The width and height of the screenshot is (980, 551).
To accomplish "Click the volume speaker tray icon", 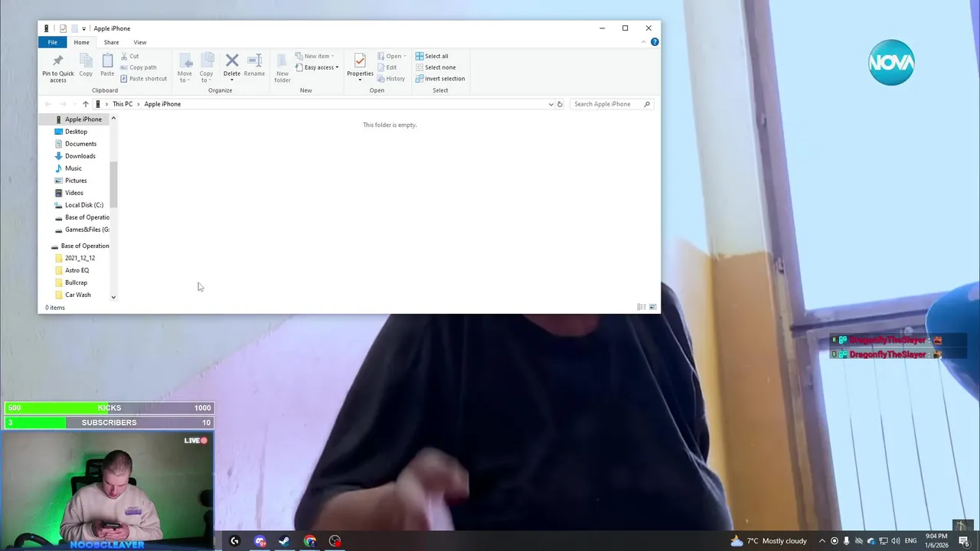I will (x=895, y=541).
